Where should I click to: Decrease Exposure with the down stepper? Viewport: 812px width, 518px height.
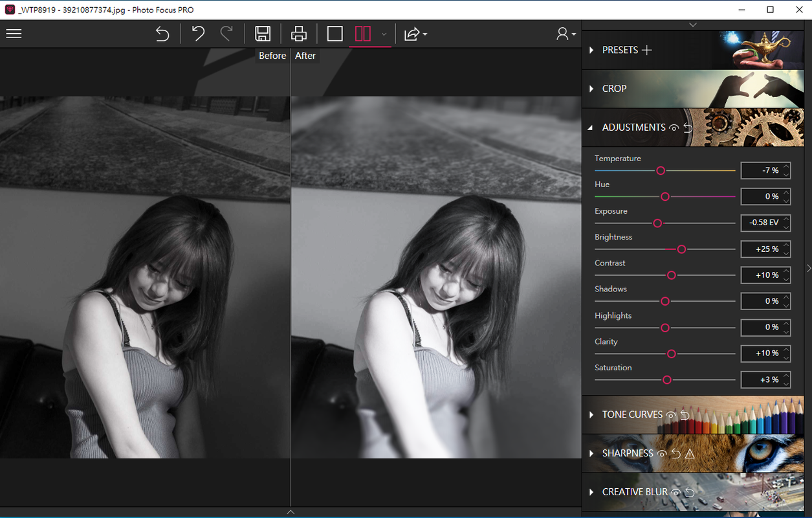pyautogui.click(x=786, y=227)
